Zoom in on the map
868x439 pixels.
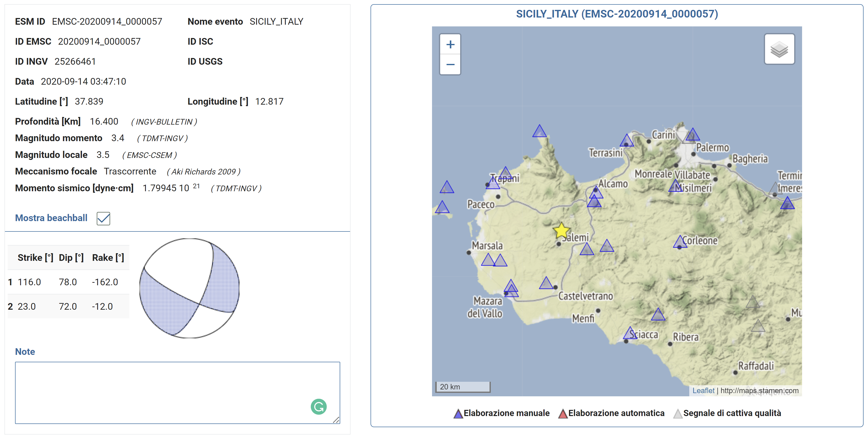click(450, 44)
